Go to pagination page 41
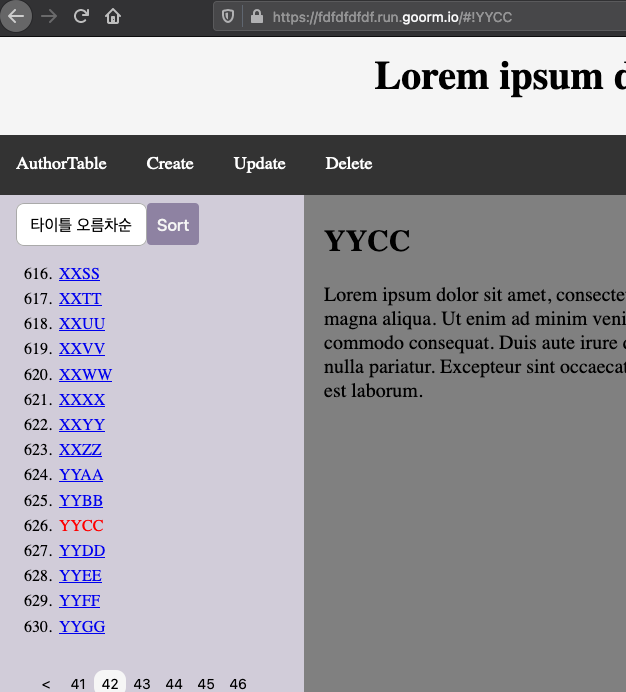Viewport: 626px width, 692px height. [78, 684]
